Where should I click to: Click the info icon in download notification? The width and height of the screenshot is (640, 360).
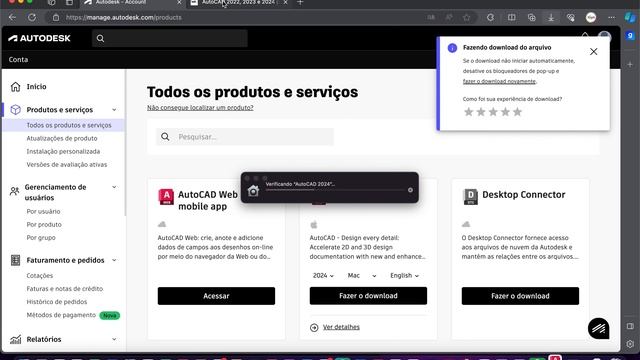click(x=452, y=48)
